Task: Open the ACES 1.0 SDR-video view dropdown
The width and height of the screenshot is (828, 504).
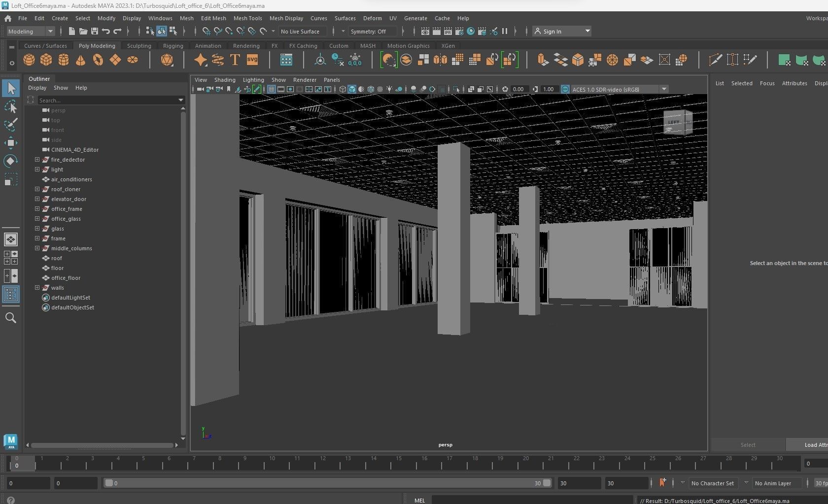Action: 620,89
